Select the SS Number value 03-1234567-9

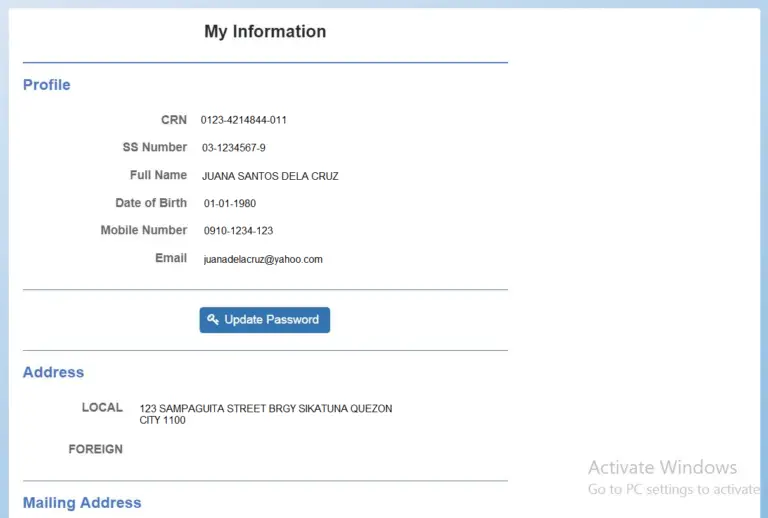233,148
